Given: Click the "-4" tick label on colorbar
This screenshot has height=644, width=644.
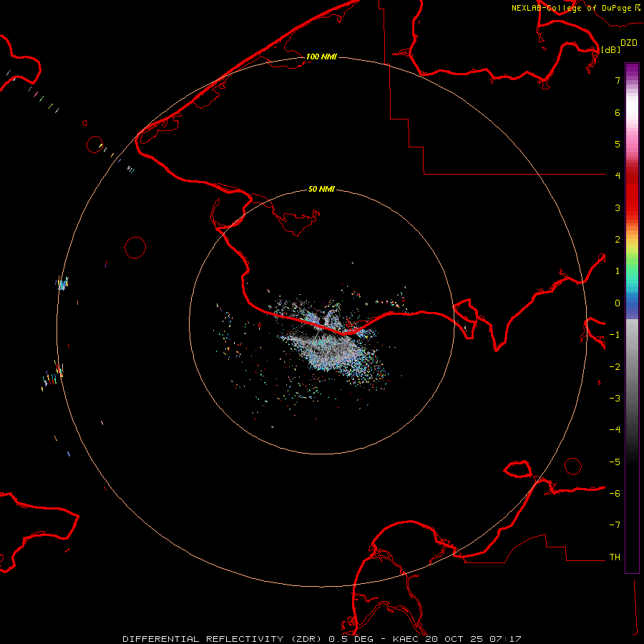Looking at the screenshot, I should (615, 430).
